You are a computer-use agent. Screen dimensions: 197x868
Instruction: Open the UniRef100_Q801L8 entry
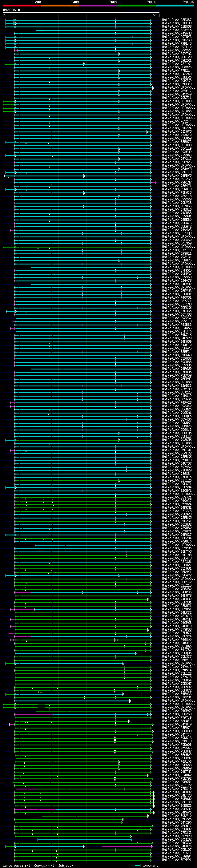click(x=177, y=196)
